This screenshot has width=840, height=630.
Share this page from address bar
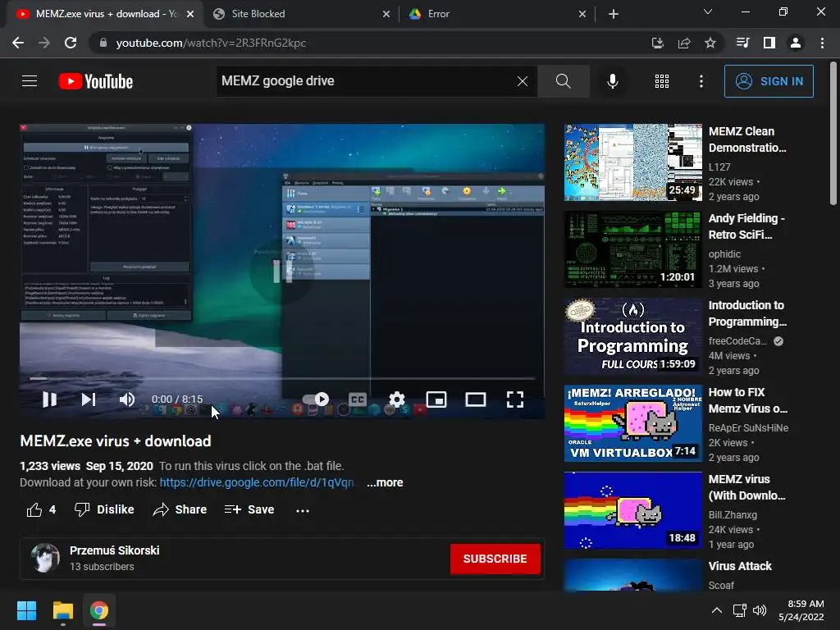pos(683,43)
